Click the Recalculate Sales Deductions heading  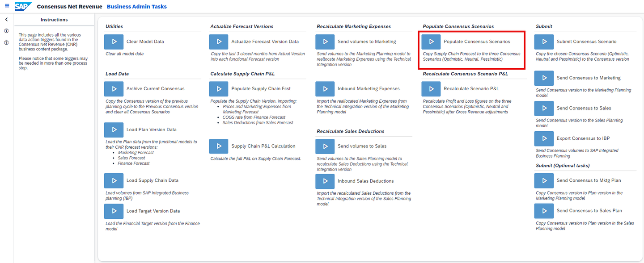pos(351,131)
